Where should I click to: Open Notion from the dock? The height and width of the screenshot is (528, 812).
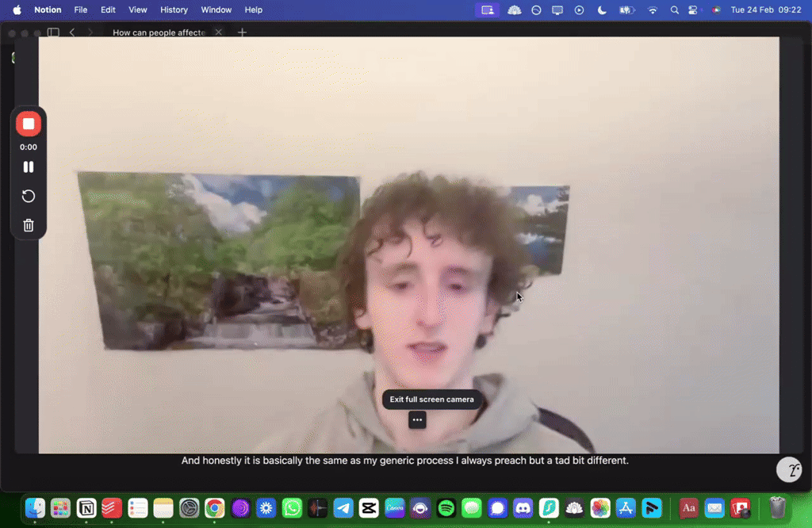[x=86, y=508]
